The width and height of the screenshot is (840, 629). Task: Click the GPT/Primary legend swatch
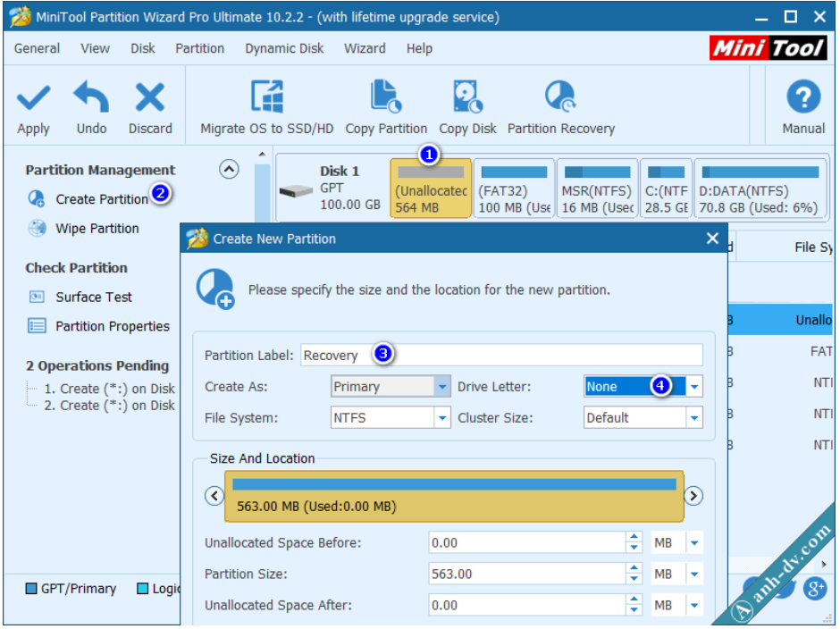pos(31,590)
